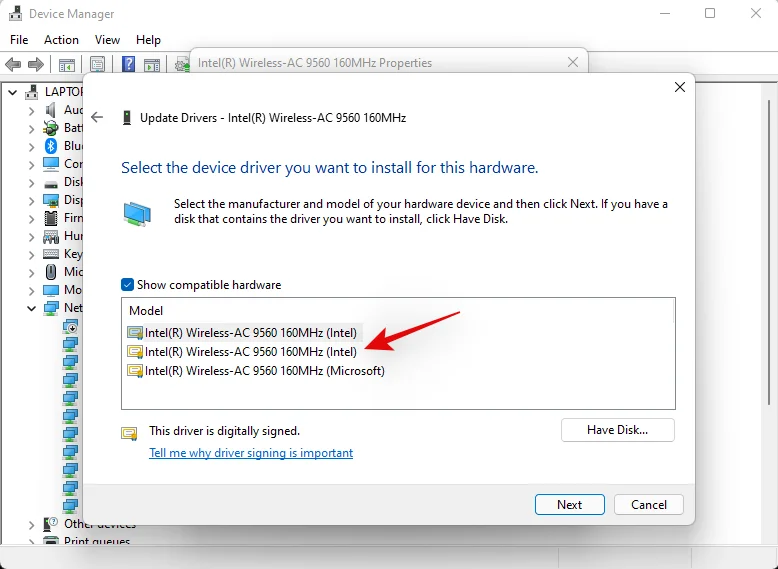778x569 pixels.
Task: Select the LAPTOP root computer icon
Action: click(32, 92)
